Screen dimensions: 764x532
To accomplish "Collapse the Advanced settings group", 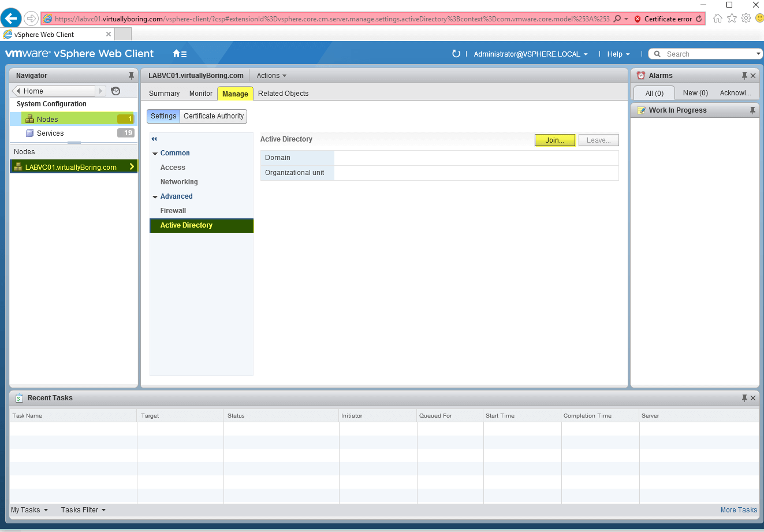I will pos(155,197).
